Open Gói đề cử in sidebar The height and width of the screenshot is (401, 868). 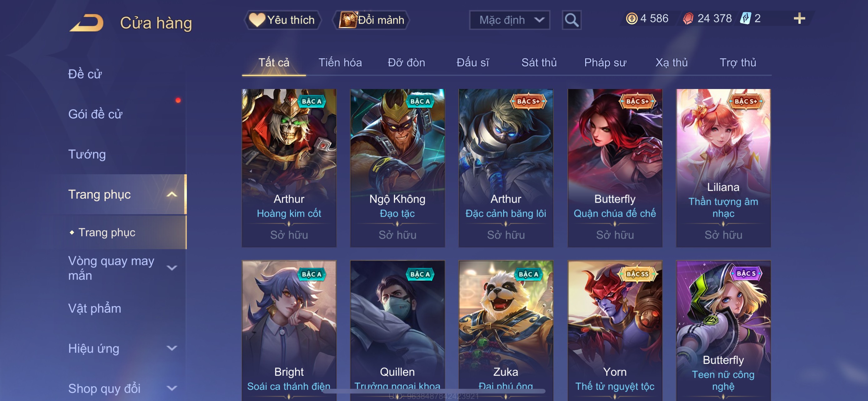click(x=95, y=114)
